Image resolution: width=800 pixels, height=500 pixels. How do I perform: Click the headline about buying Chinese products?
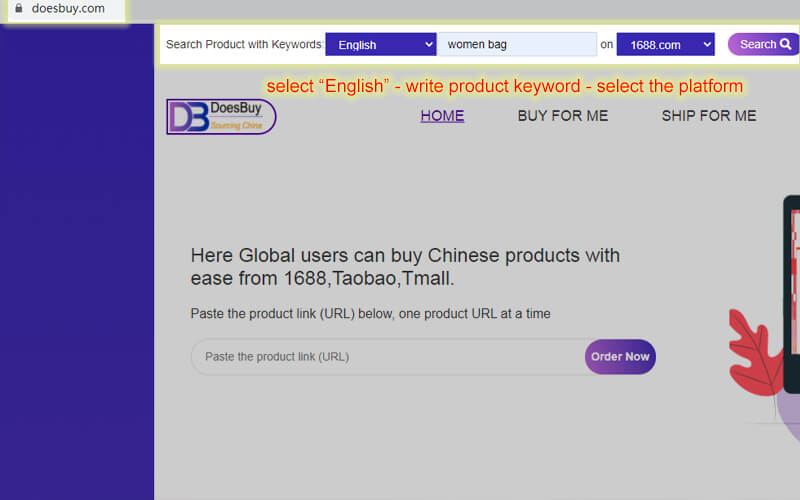tap(405, 266)
